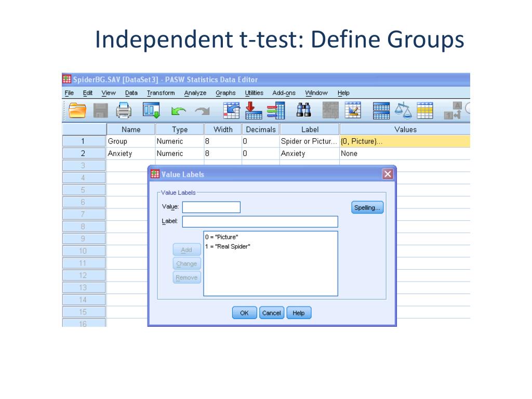532x399 pixels.
Task: Open the Data menu
Action: click(x=131, y=93)
